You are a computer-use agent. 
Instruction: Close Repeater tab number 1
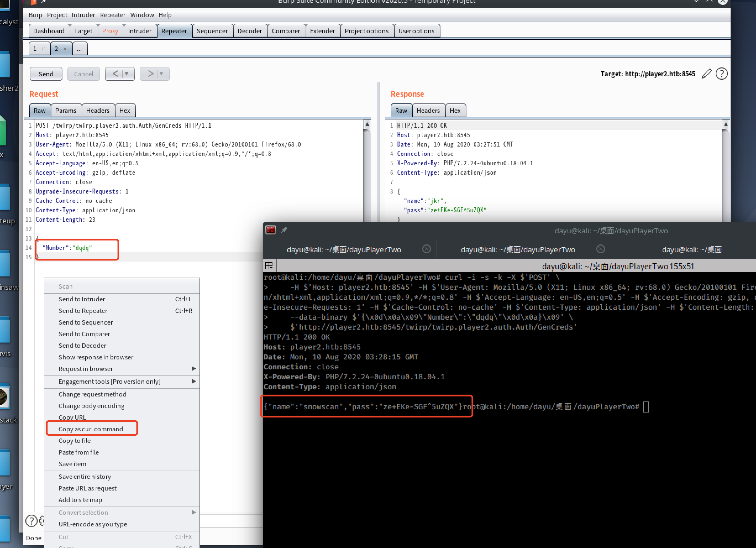click(43, 49)
